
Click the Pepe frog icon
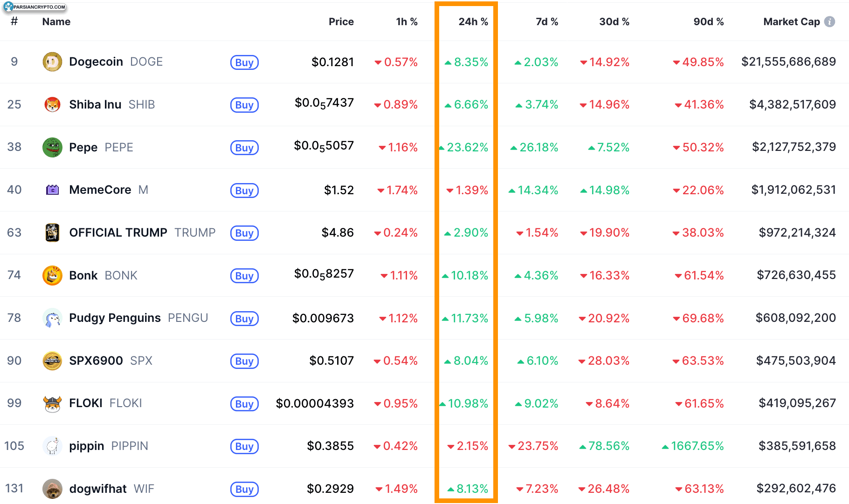[52, 147]
